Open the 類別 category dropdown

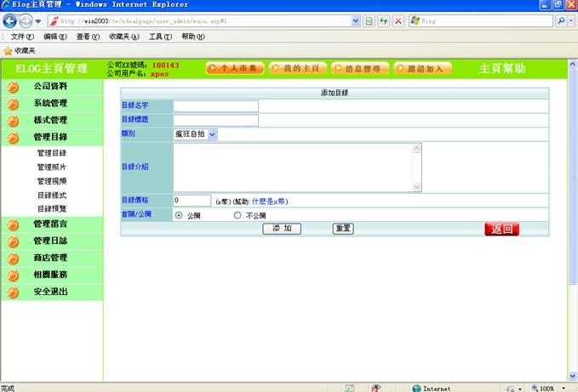(212, 134)
